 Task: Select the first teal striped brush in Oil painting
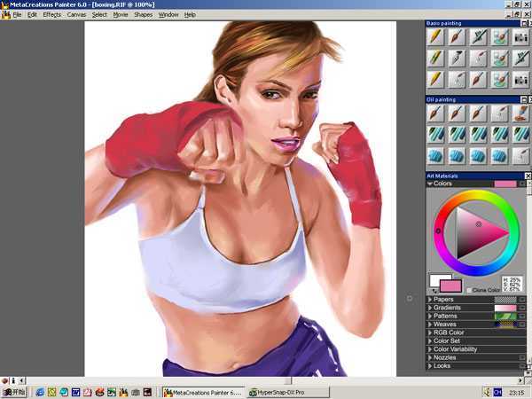pyautogui.click(x=435, y=135)
